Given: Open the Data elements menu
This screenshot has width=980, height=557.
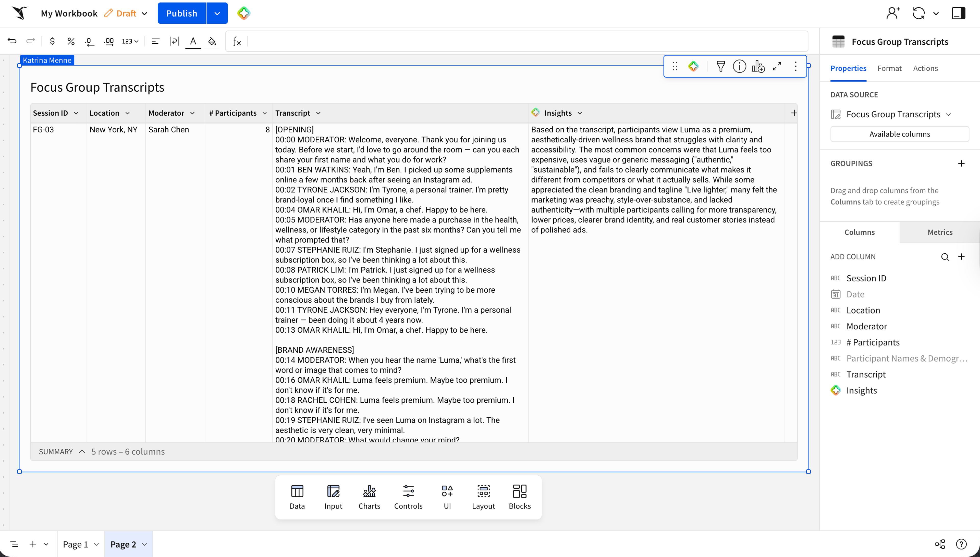Looking at the screenshot, I should click(297, 497).
